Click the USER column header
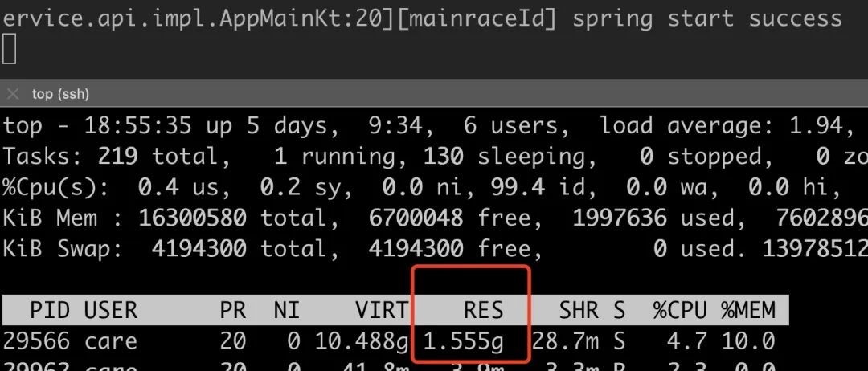This screenshot has width=868, height=371. (x=111, y=310)
